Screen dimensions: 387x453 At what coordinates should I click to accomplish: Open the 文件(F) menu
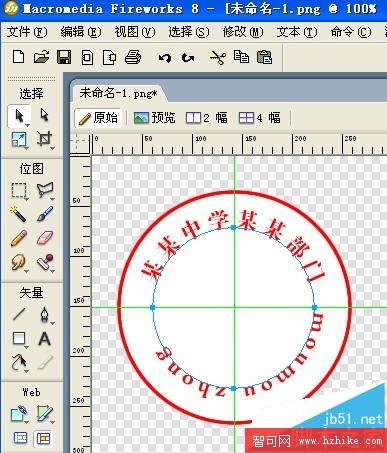tap(27, 32)
